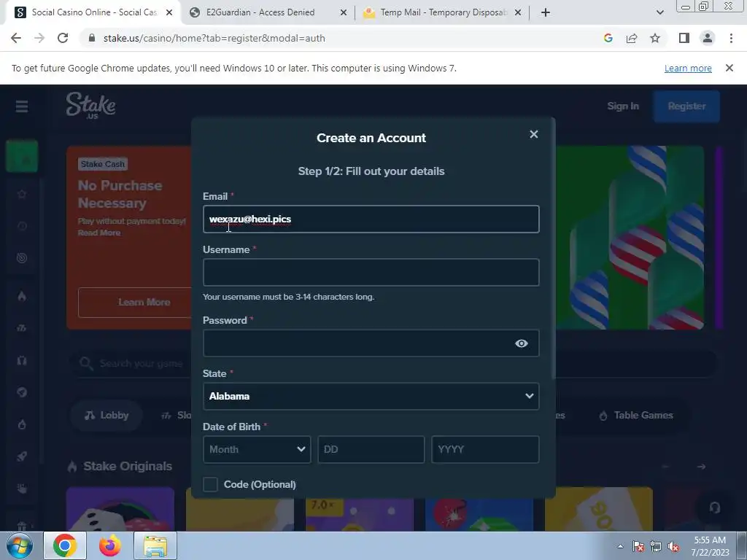Image resolution: width=747 pixels, height=560 pixels.
Task: Open the Month dropdown
Action: tap(257, 449)
